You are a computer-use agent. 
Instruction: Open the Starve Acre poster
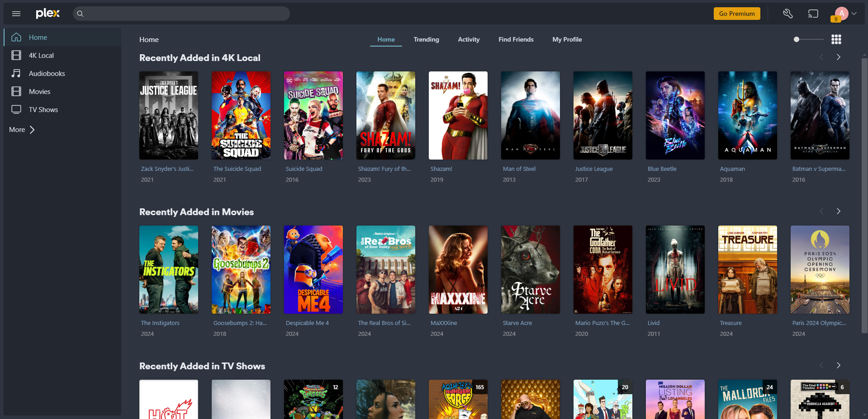point(531,269)
